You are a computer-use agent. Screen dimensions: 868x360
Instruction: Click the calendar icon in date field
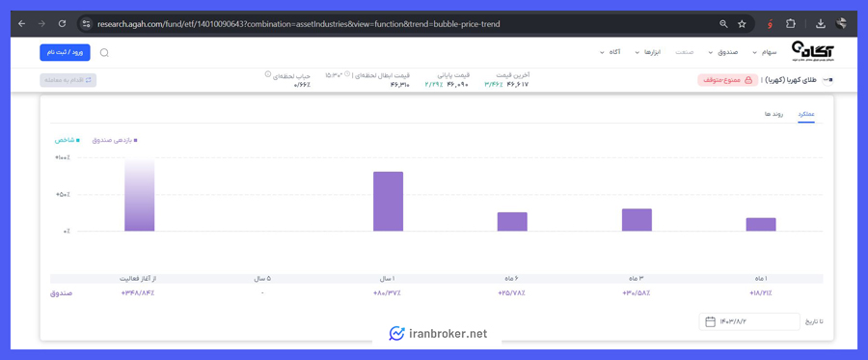(710, 321)
